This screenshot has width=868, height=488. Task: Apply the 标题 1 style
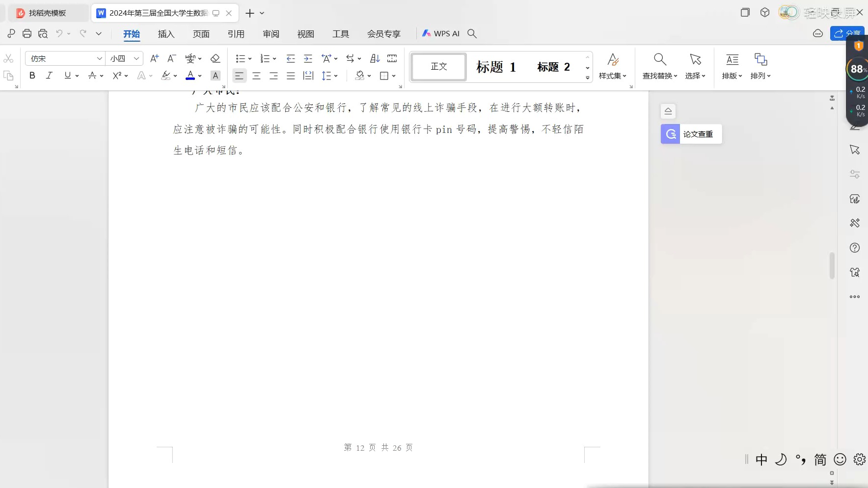[495, 67]
